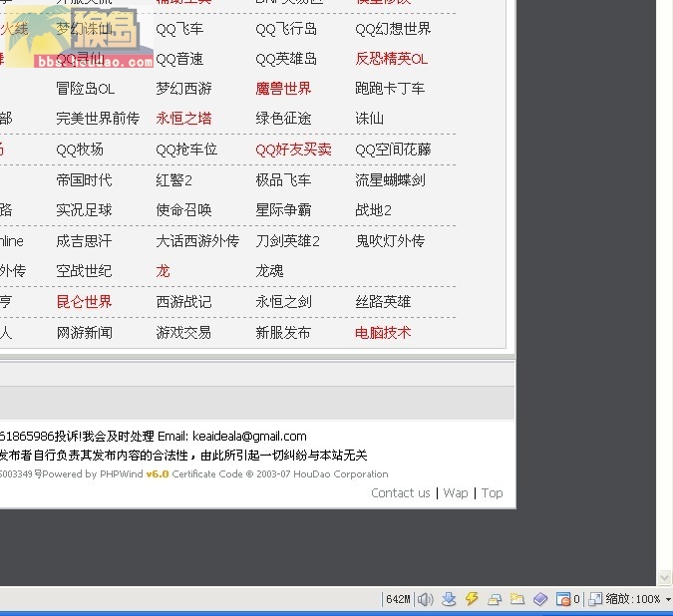Open the Wap footer link
The image size is (673, 616).
tap(456, 492)
